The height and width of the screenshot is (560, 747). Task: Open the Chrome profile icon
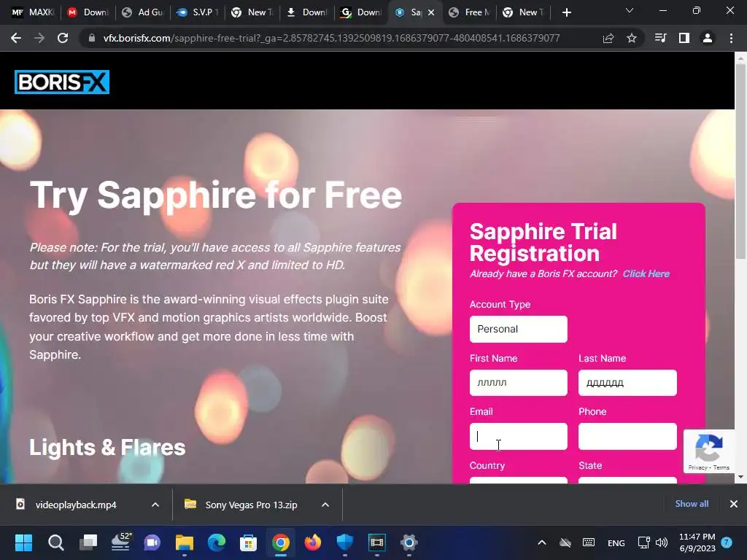708,38
